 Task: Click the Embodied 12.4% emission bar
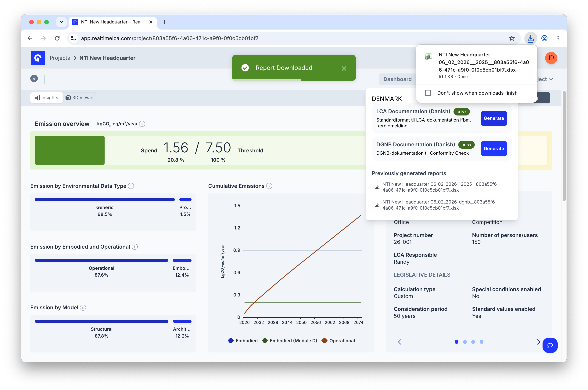click(182, 261)
